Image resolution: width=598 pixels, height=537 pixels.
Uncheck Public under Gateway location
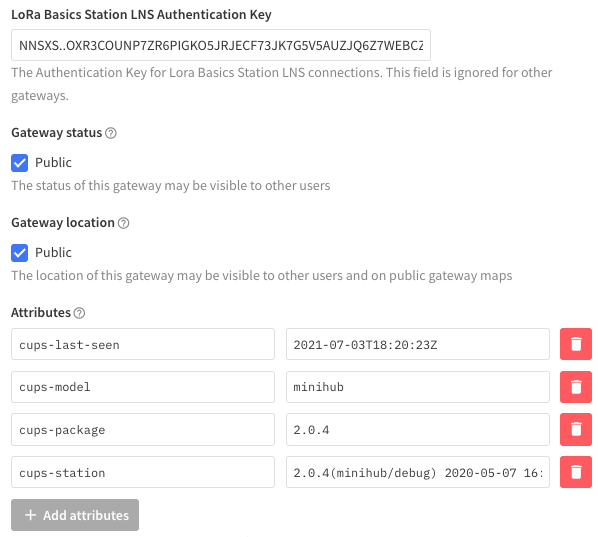[x=19, y=253]
